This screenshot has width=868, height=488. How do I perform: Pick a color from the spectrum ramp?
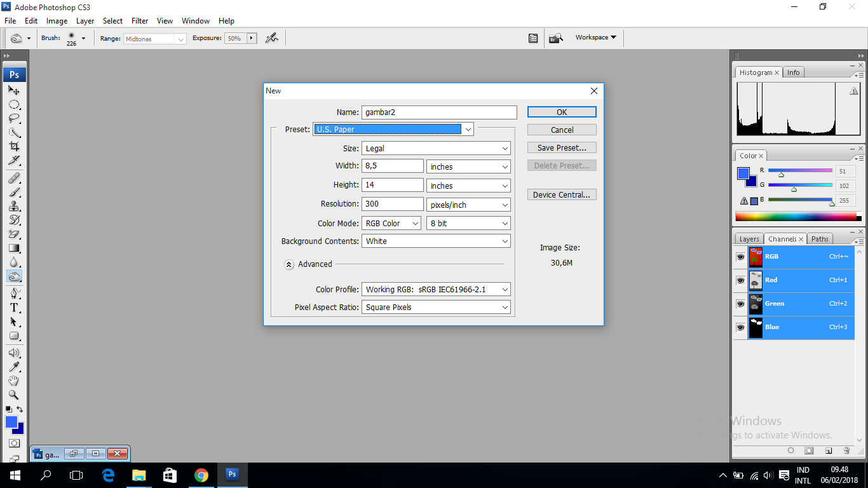[x=797, y=216]
